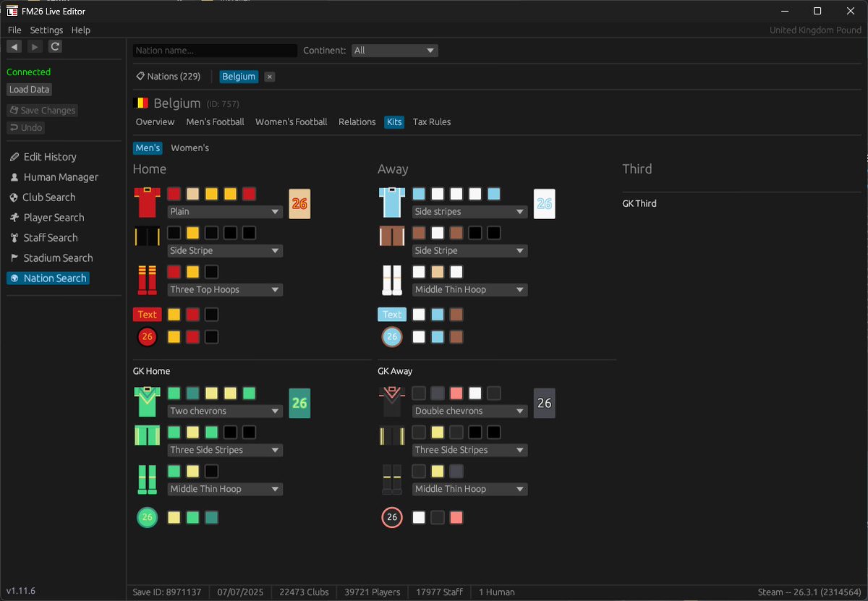Switch to the Women's Football tab
Screen dimensions: 868x601
point(292,122)
